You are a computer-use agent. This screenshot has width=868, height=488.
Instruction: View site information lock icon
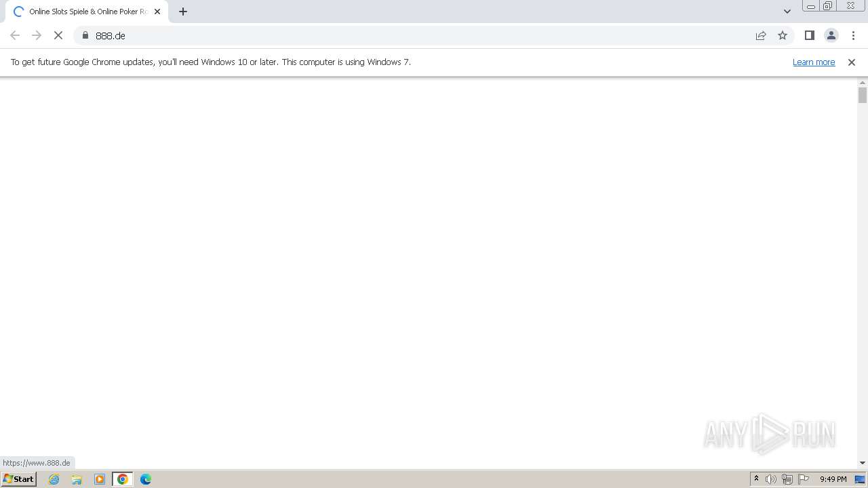click(x=85, y=35)
